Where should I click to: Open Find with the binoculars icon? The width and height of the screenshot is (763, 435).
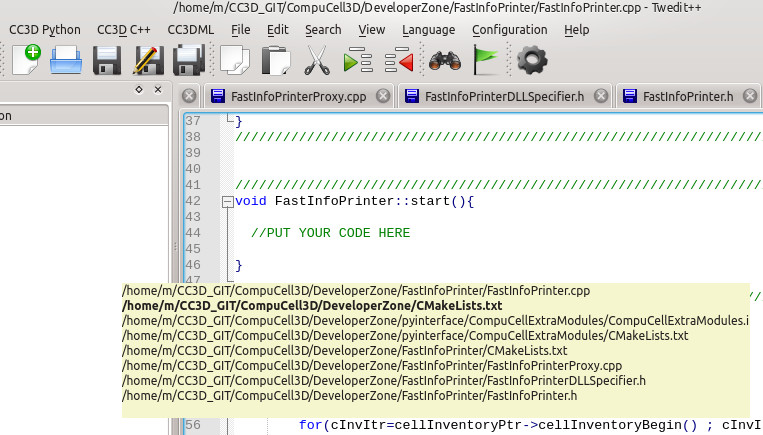pos(444,61)
